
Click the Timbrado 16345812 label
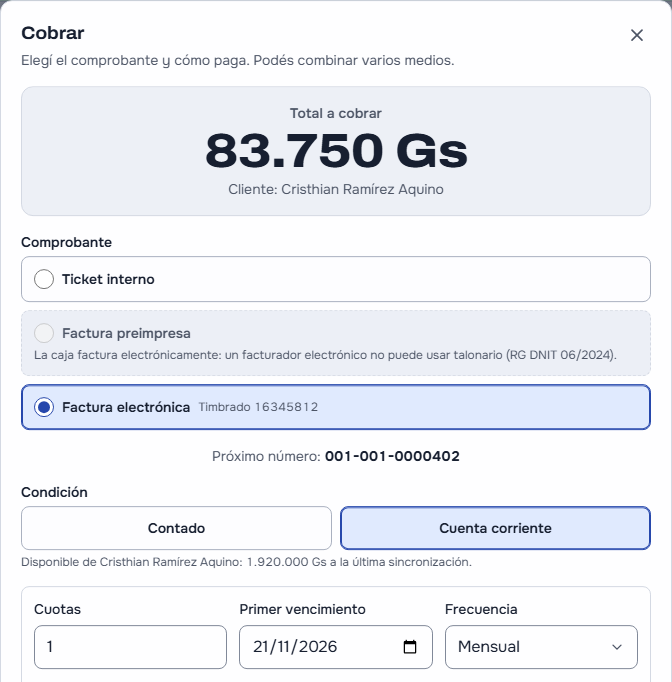click(258, 407)
